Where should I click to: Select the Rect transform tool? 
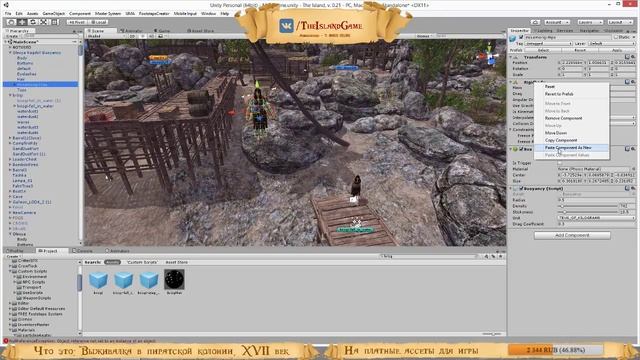pos(54,22)
